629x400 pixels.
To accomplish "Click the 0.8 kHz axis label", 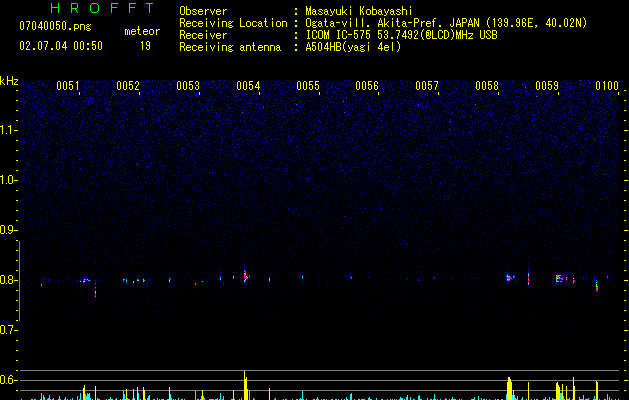I will click(x=9, y=280).
